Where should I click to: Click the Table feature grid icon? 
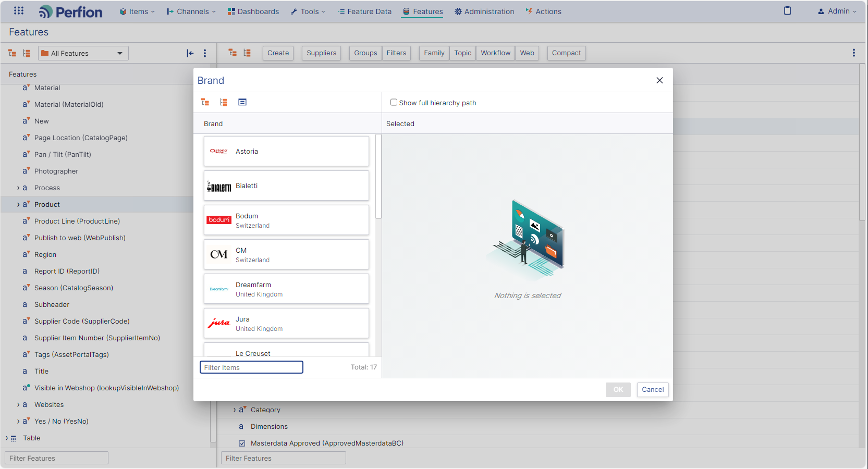14,439
